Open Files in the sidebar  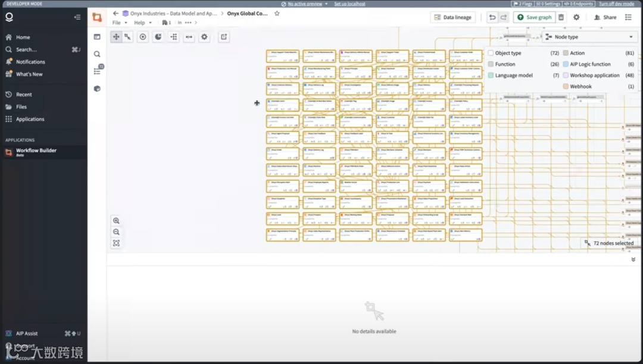tap(21, 107)
